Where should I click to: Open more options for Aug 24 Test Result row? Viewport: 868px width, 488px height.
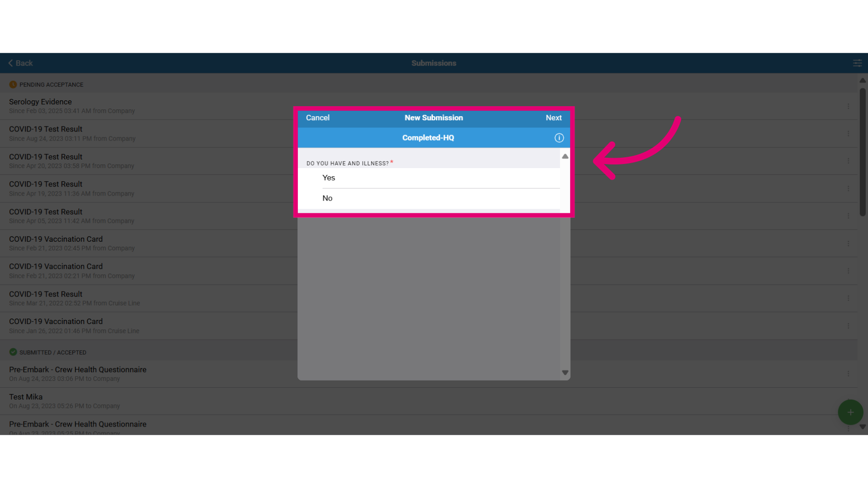tap(848, 134)
